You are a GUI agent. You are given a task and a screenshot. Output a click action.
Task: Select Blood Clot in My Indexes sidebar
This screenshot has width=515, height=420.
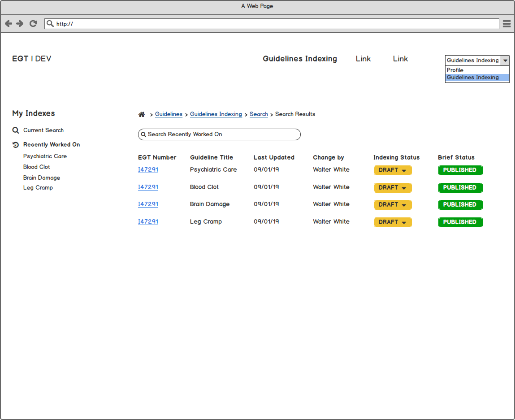37,167
